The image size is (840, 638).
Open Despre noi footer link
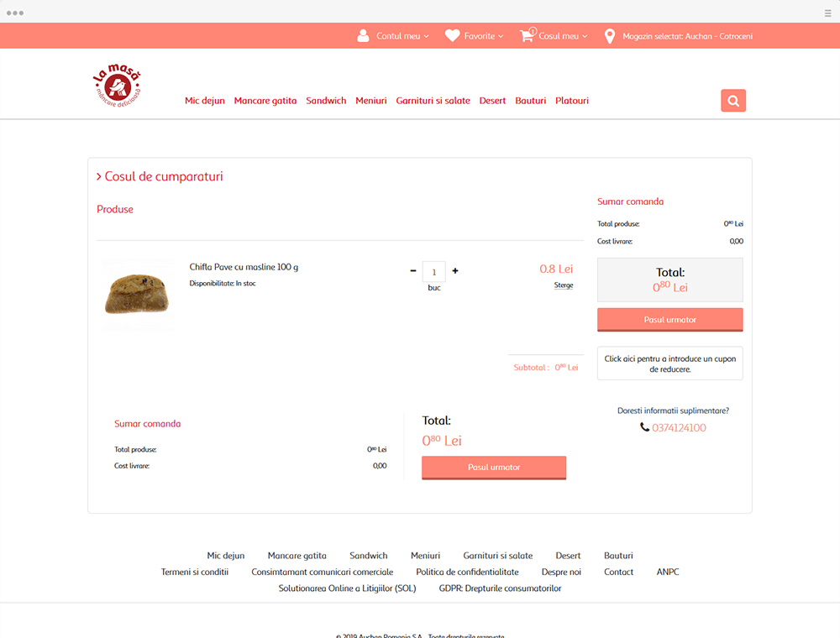coord(561,572)
